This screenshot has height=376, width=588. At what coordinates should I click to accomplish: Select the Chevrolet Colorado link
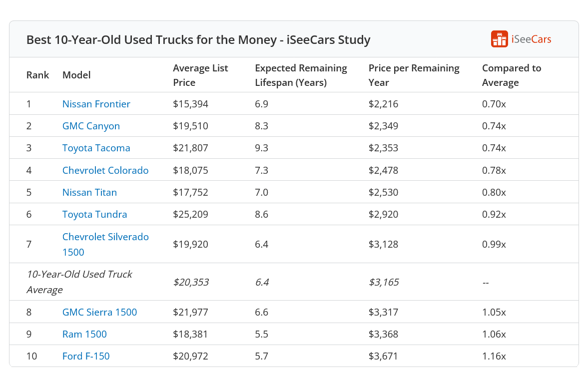[105, 170]
